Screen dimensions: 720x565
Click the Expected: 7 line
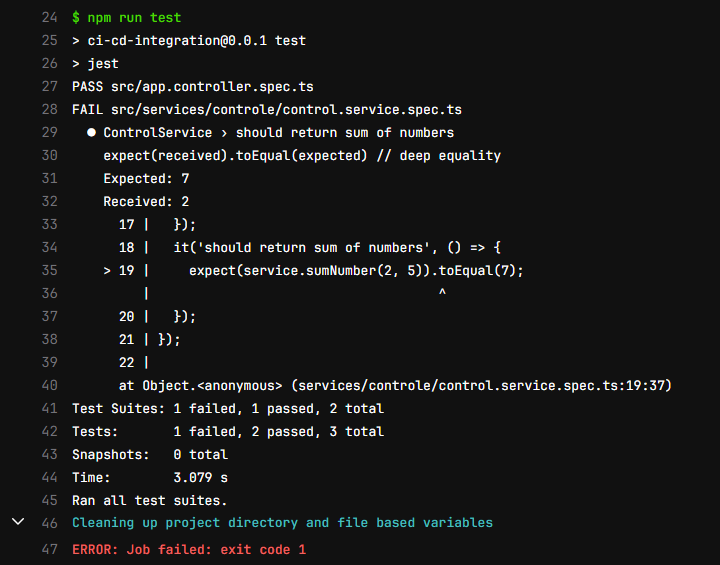[x=146, y=179]
